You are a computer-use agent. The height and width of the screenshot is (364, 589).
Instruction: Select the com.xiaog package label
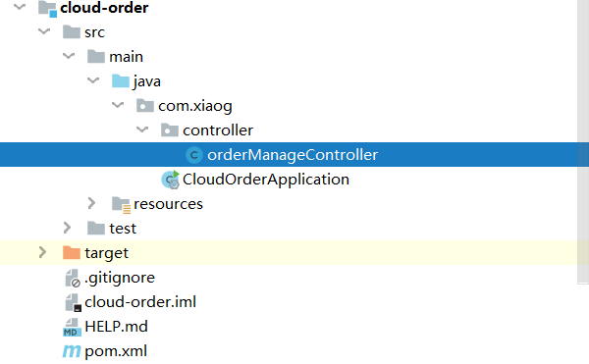[x=195, y=106]
